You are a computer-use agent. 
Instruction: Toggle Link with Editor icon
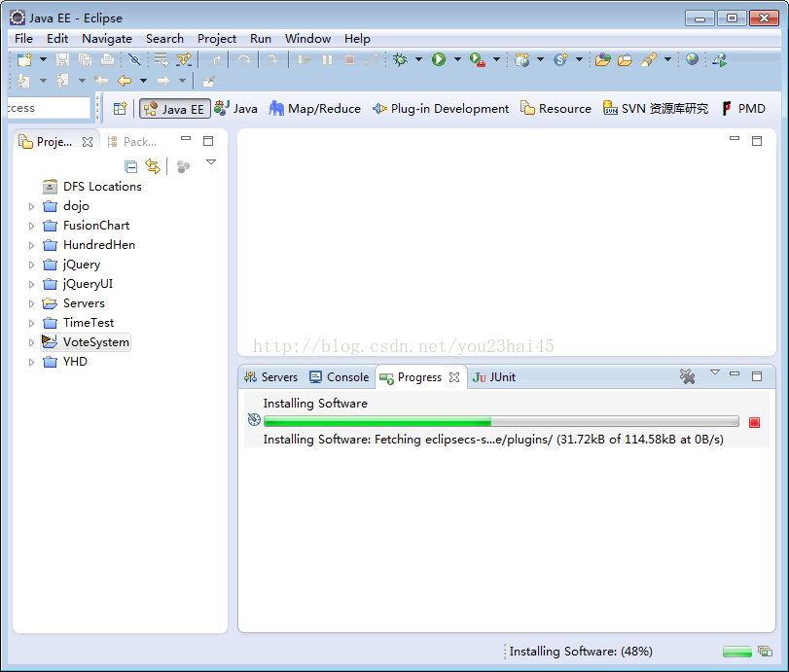[153, 166]
